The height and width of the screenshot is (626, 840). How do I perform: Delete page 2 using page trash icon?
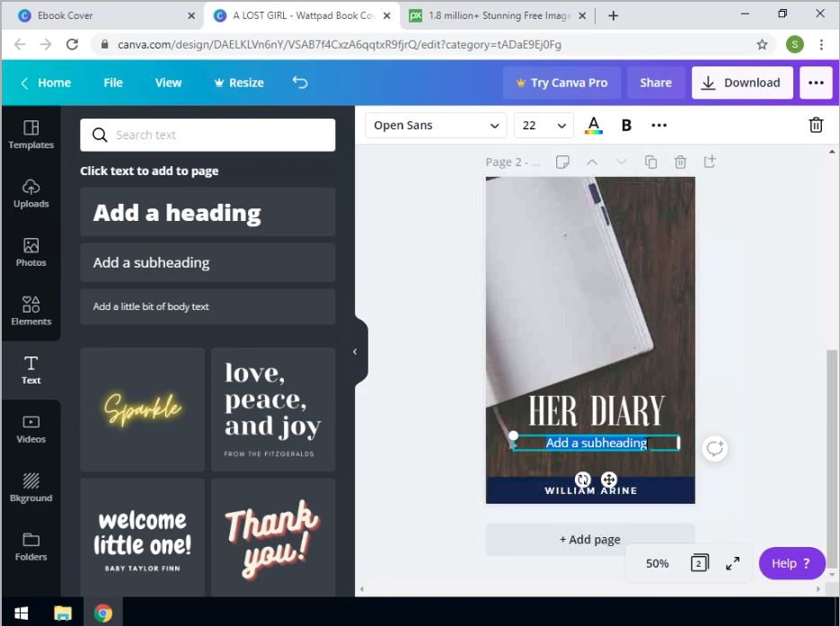tap(680, 162)
